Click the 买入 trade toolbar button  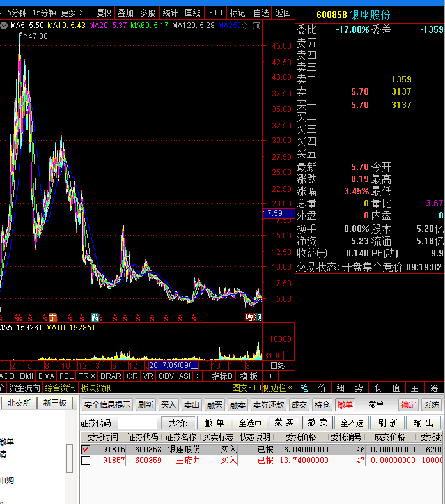168,405
